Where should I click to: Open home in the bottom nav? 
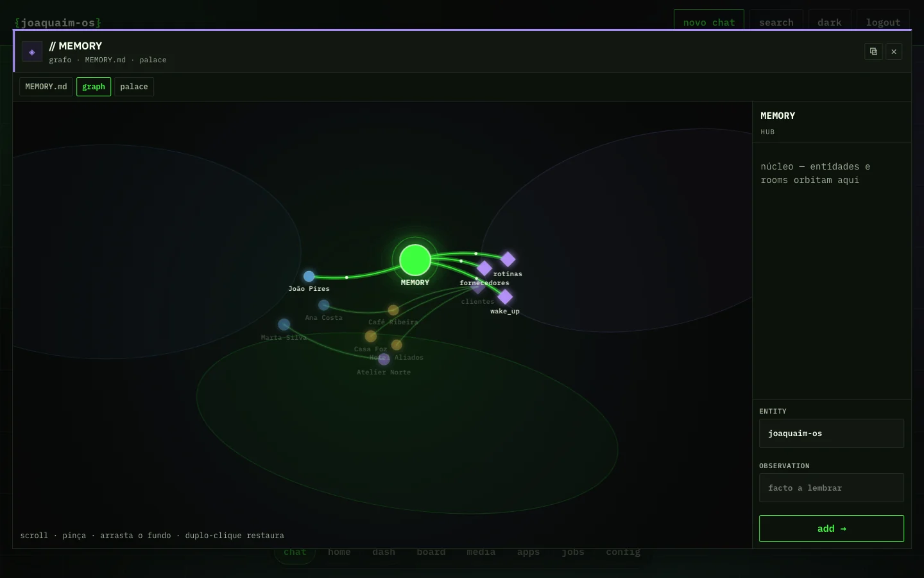click(339, 552)
